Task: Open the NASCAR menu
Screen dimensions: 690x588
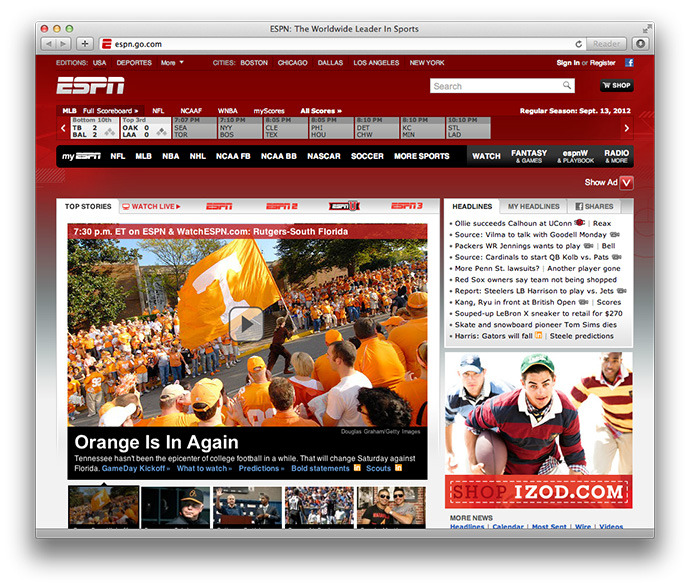Action: pyautogui.click(x=323, y=156)
